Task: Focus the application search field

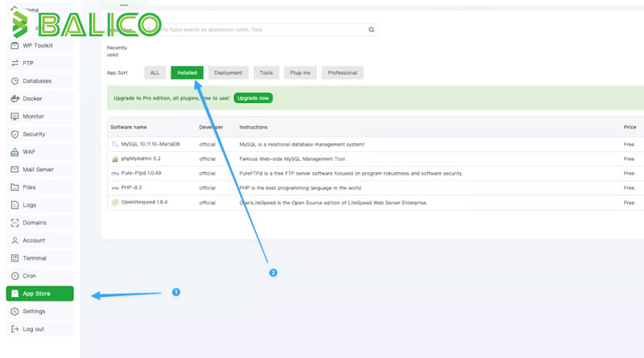Action: 263,30
